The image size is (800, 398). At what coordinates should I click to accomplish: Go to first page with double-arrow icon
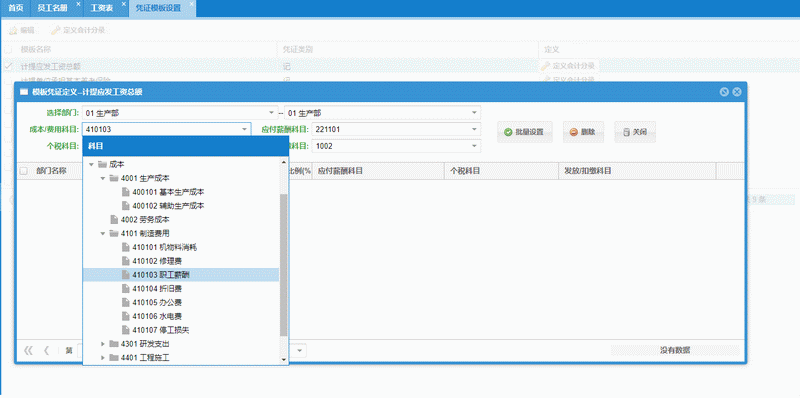pos(29,350)
